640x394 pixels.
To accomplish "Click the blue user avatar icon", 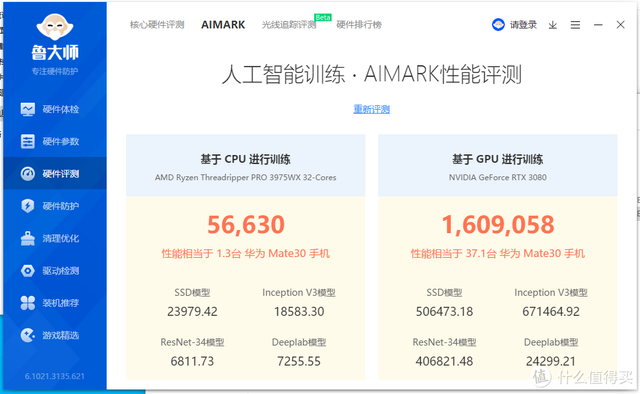I will (498, 25).
